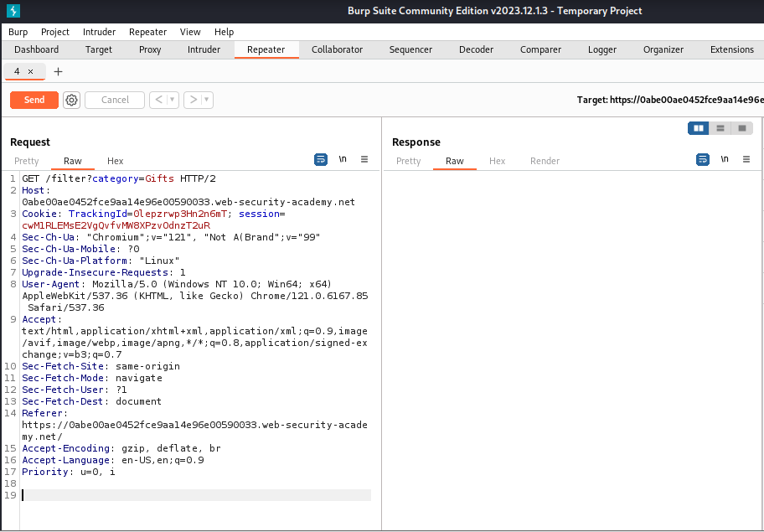Open the Burp menu
The image size is (764, 532).
click(x=18, y=32)
